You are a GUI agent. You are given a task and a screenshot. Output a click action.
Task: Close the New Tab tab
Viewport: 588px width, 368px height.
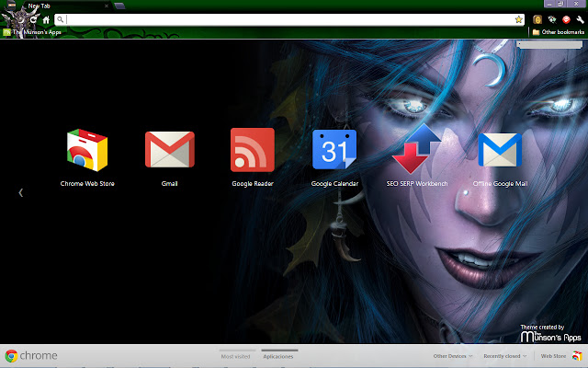click(x=107, y=6)
